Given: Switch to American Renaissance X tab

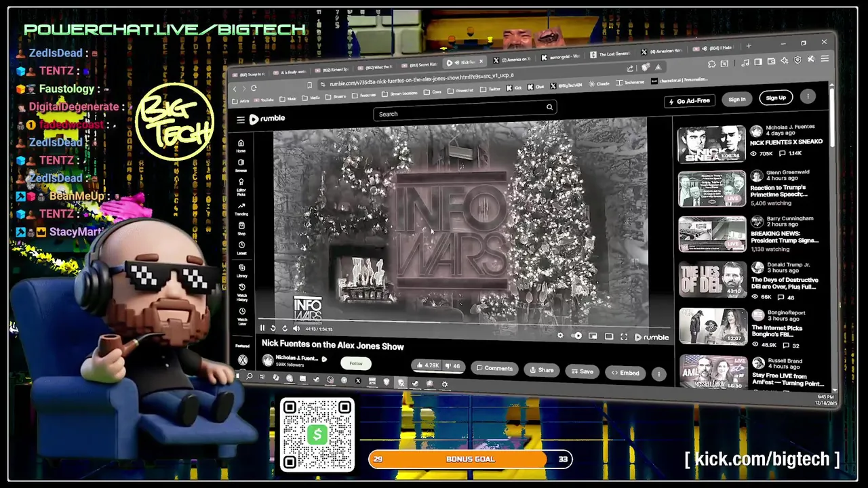Looking at the screenshot, I should coord(663,52).
